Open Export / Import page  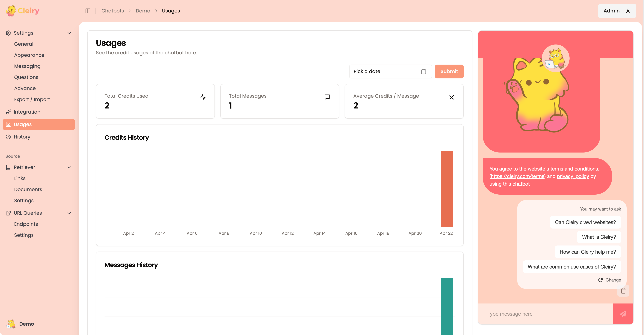pos(32,99)
